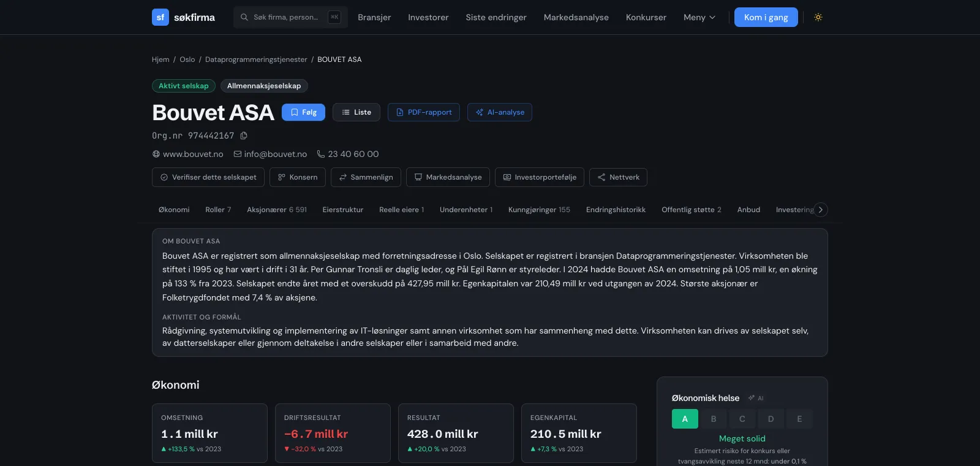Open Investorer in top navigation
Screen dimensions: 980x466
pyautogui.click(x=428, y=17)
